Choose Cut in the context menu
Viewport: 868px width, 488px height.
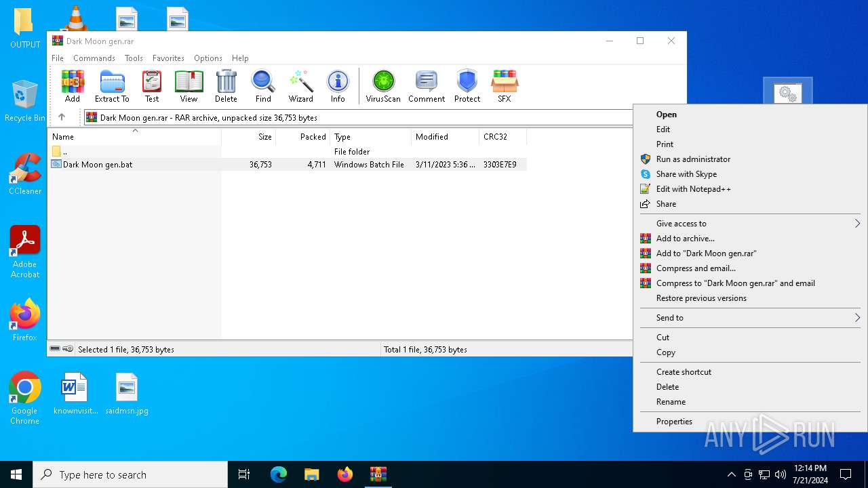750,338
